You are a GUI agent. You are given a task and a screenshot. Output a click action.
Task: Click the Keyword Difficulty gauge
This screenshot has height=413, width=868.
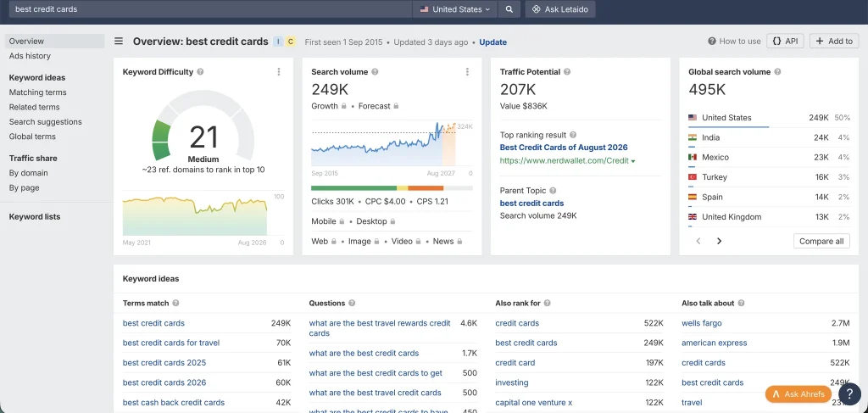(x=203, y=127)
